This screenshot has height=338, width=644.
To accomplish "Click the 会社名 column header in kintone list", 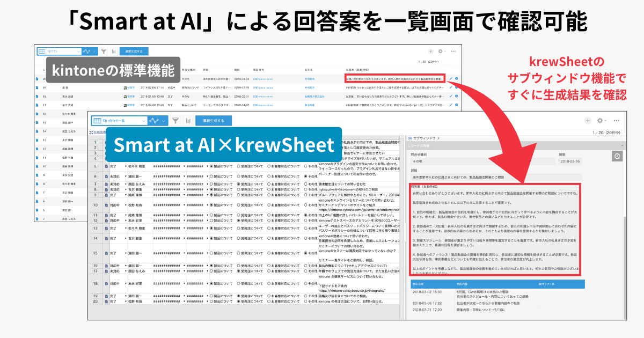I will pos(309,70).
